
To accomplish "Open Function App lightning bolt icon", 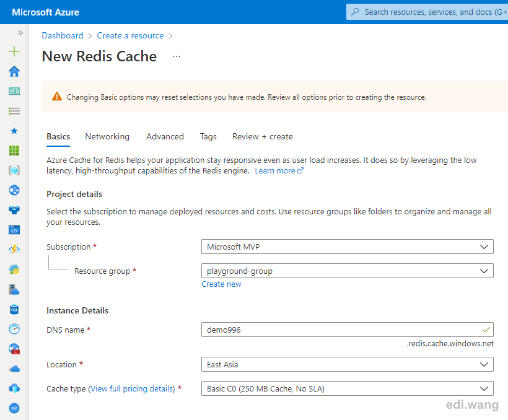I will (x=14, y=250).
